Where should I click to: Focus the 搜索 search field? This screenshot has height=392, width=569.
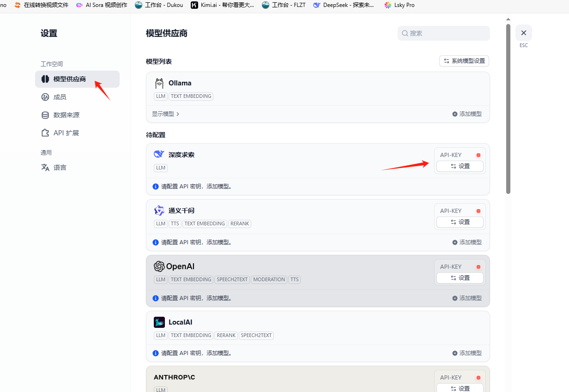pos(443,33)
